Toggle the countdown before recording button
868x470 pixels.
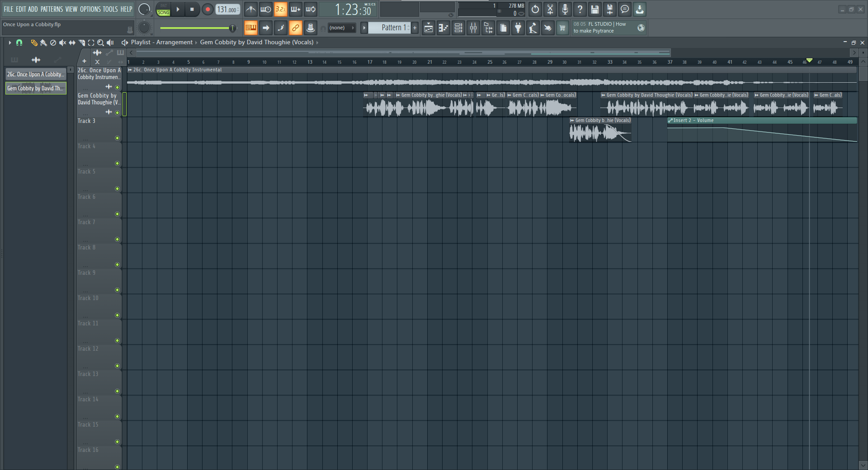click(x=281, y=9)
